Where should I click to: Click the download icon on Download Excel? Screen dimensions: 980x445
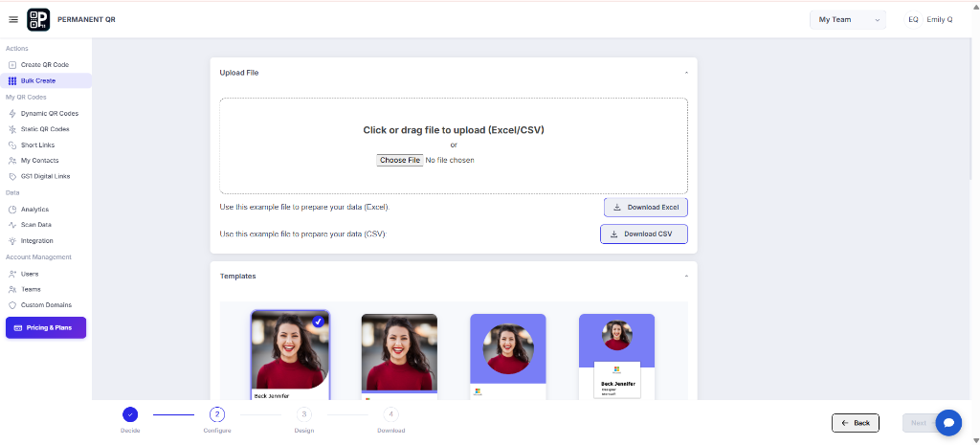tap(617, 208)
